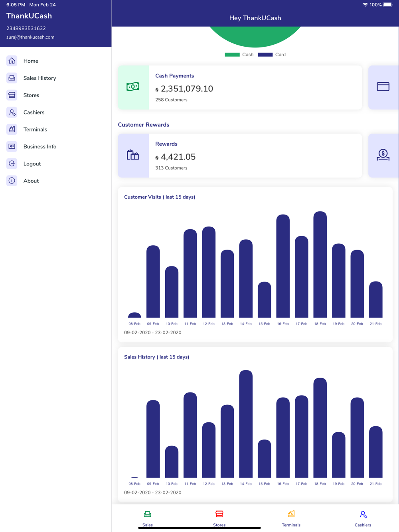Tap the 15-Feb bar in Customer Visits
The width and height of the screenshot is (399, 532).
click(265, 300)
